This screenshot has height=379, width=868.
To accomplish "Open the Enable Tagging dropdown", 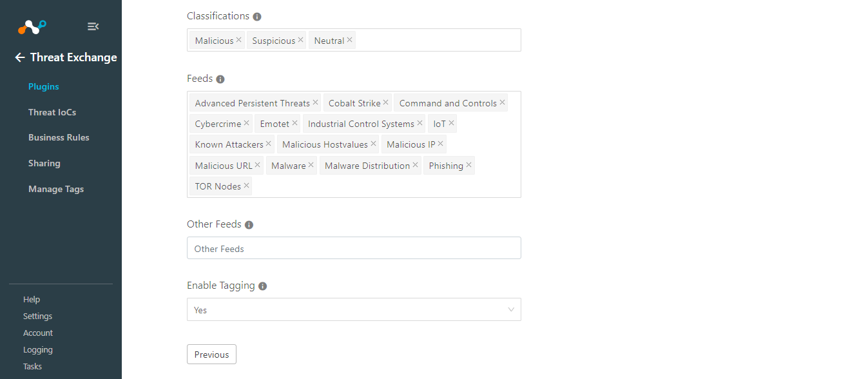I will 354,309.
